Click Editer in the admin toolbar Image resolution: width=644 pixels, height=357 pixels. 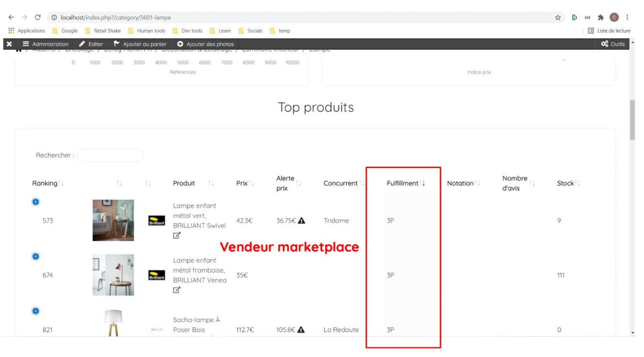(x=91, y=44)
